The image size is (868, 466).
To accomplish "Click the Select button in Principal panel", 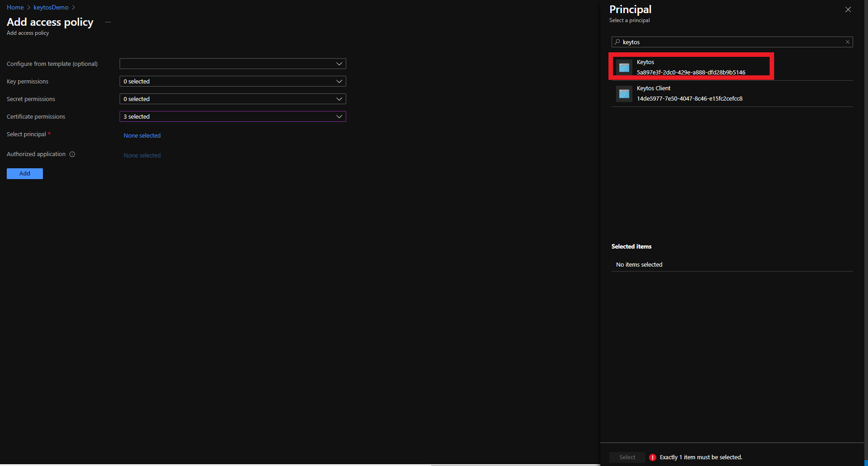I will click(627, 457).
